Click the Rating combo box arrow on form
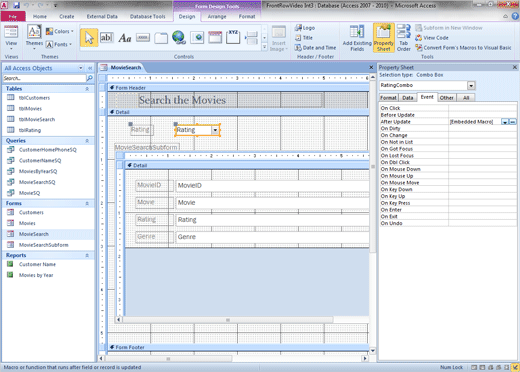The width and height of the screenshot is (520, 372). point(215,130)
